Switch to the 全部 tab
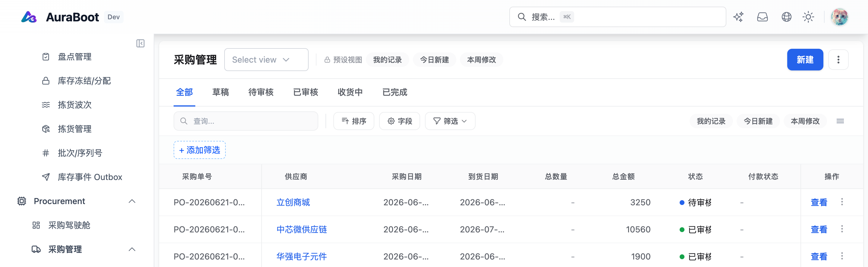The height and width of the screenshot is (267, 868). click(x=184, y=92)
